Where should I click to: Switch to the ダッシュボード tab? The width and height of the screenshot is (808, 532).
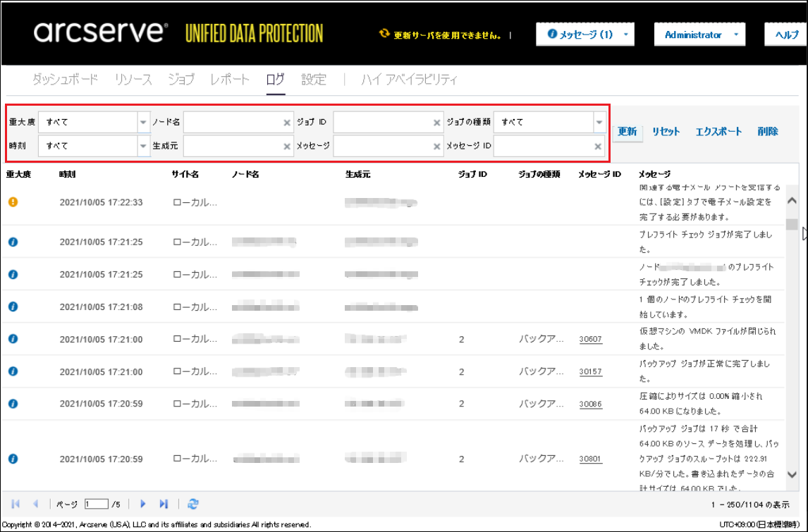(x=65, y=80)
